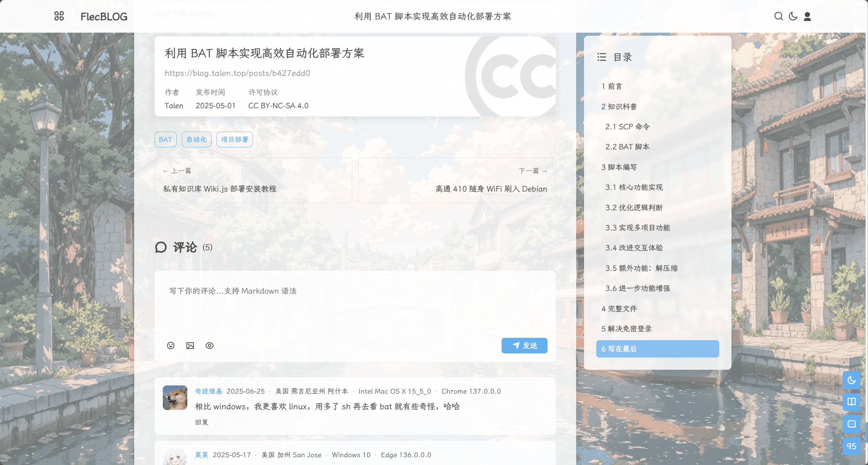Toggle comment preview with the eye icon

[209, 345]
